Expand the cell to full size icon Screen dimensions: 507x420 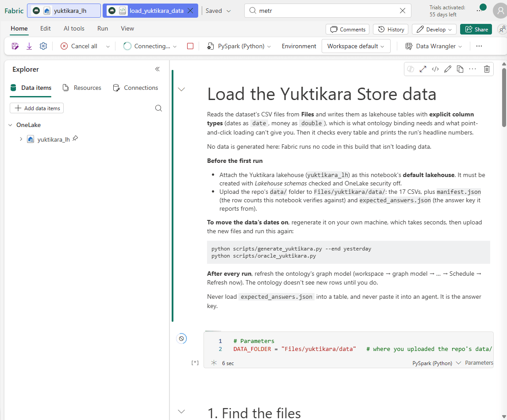[423, 69]
